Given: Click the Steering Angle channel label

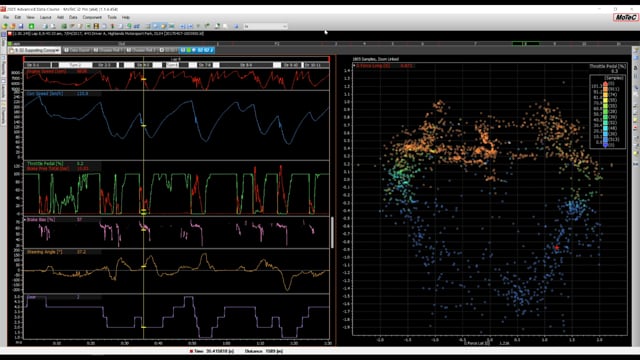Looking at the screenshot, I should click(x=44, y=252).
